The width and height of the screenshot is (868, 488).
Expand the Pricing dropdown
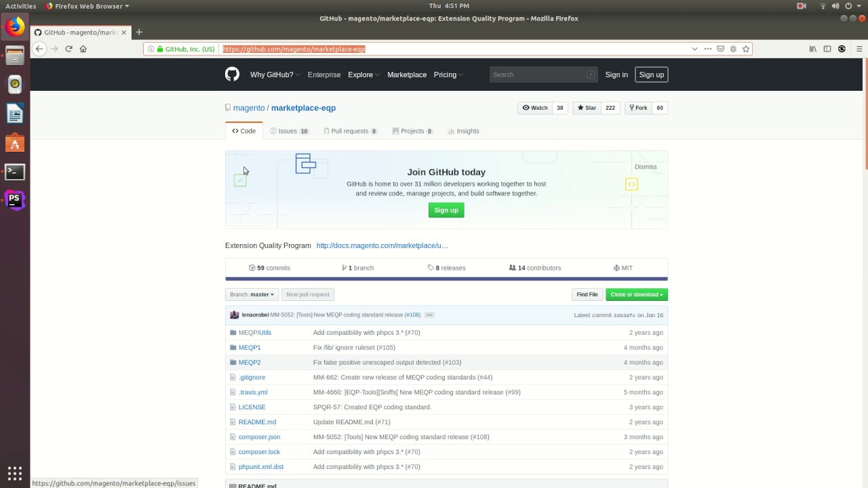pyautogui.click(x=448, y=75)
